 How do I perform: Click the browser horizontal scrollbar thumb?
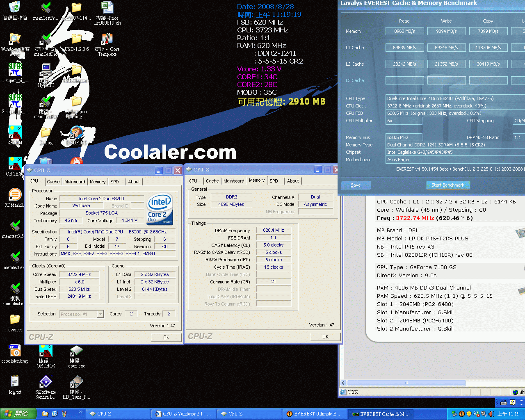click(406, 383)
